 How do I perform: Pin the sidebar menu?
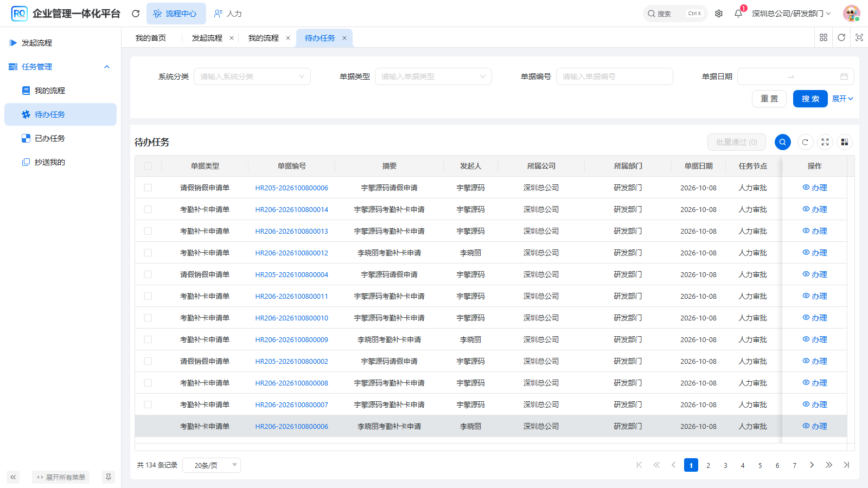(x=108, y=477)
